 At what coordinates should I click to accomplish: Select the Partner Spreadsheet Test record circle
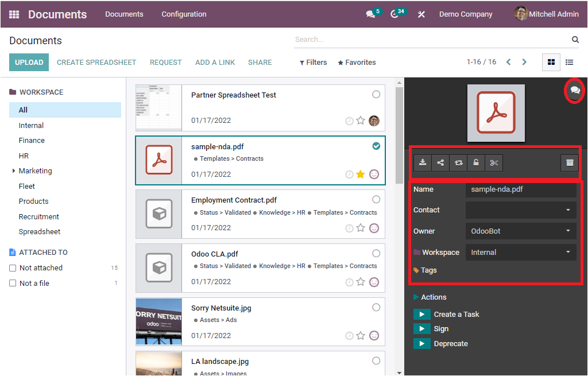click(376, 95)
